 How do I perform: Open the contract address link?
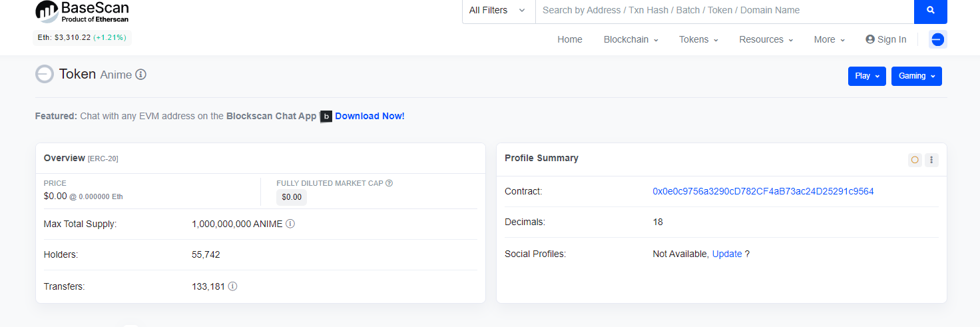pyautogui.click(x=763, y=191)
